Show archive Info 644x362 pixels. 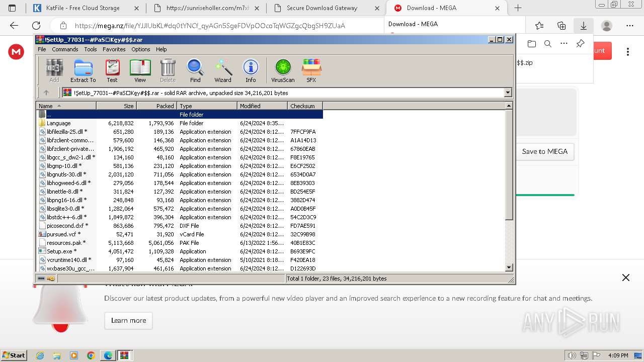point(251,71)
